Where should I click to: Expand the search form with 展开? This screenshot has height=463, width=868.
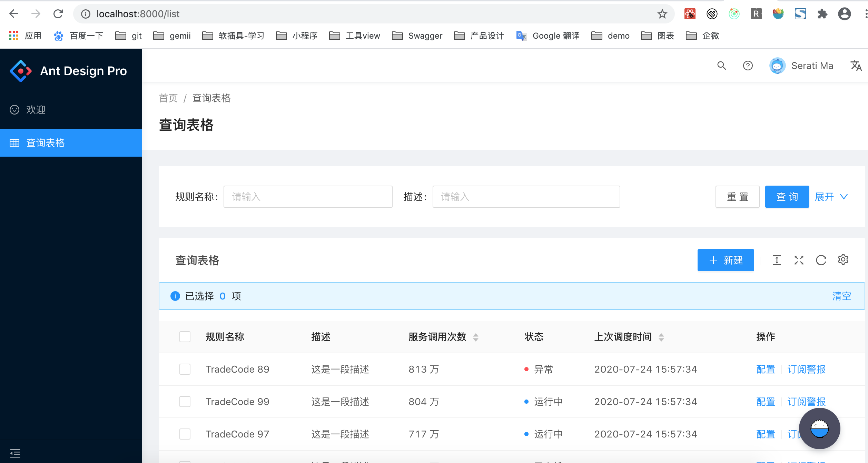[831, 197]
